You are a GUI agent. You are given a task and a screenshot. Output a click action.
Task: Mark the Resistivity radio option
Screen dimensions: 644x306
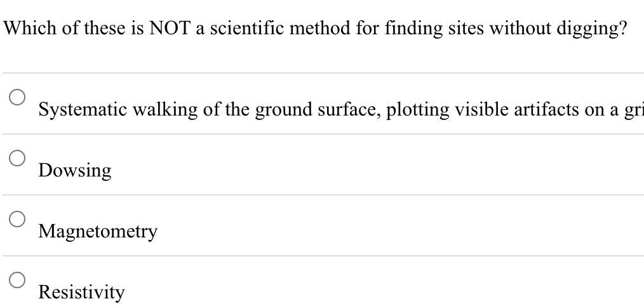click(17, 280)
